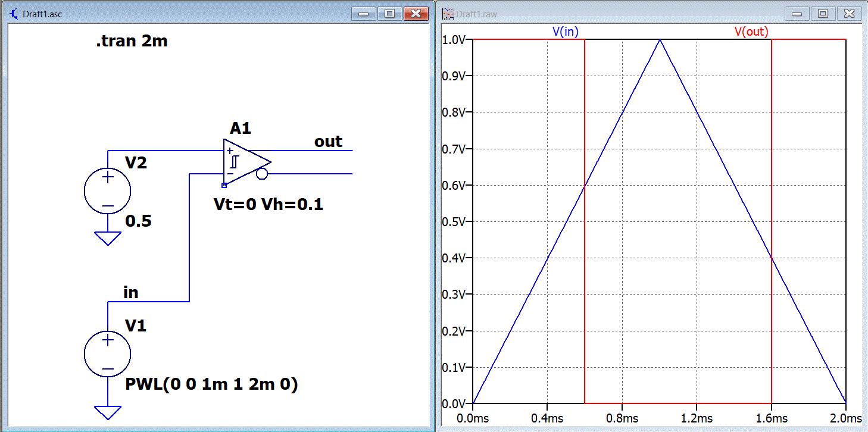The width and height of the screenshot is (868, 432).
Task: Click the 0.8ms time axis label
Action: (622, 418)
